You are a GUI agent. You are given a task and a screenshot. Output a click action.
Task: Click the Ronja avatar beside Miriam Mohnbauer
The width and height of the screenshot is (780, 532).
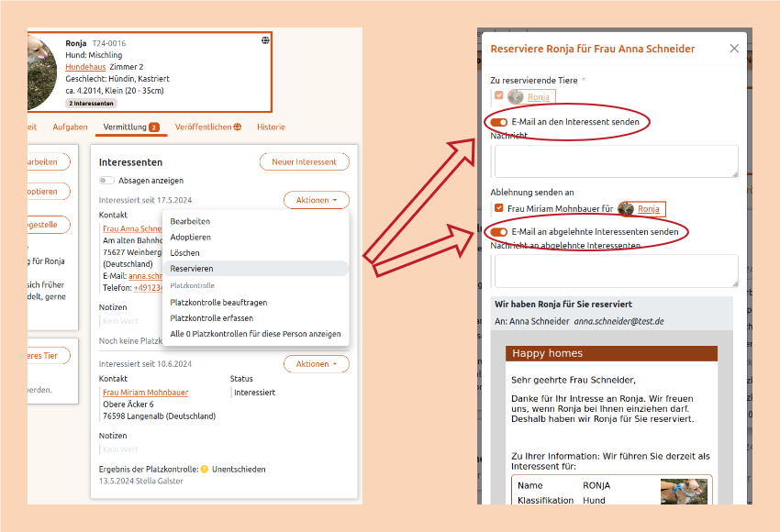click(x=626, y=208)
